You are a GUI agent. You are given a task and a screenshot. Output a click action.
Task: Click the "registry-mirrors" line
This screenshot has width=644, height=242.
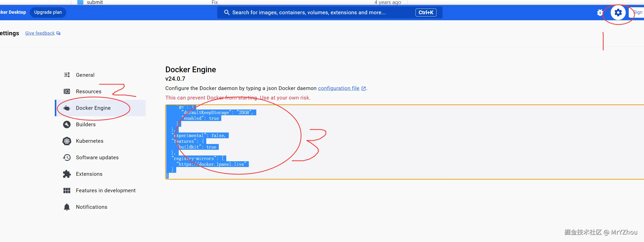point(197,158)
